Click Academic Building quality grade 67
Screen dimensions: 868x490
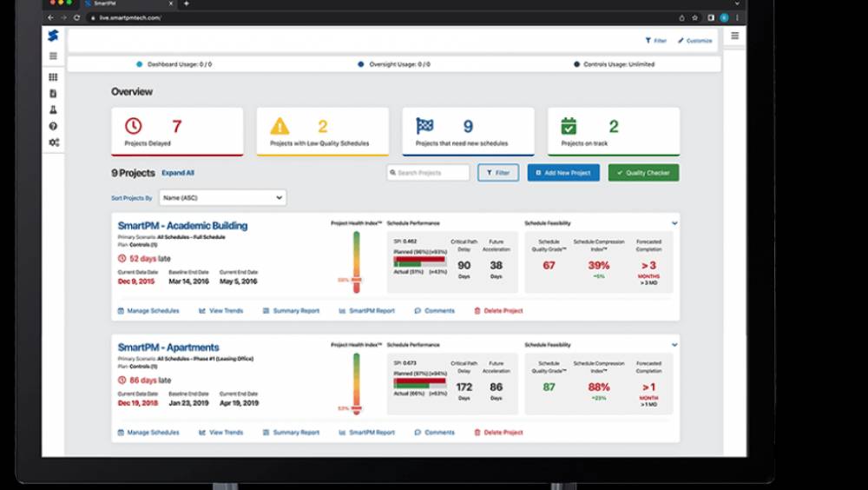(549, 266)
